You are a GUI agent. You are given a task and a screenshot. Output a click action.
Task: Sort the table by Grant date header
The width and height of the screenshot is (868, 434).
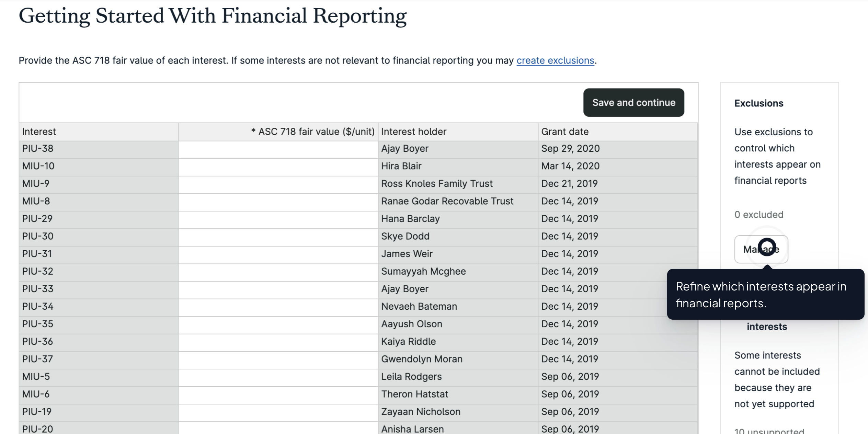coord(565,132)
